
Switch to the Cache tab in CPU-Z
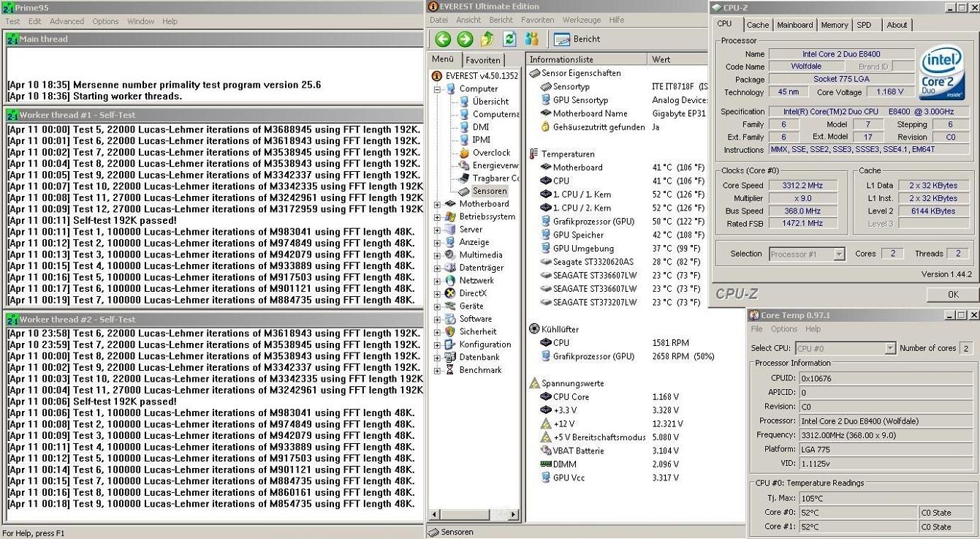(758, 25)
